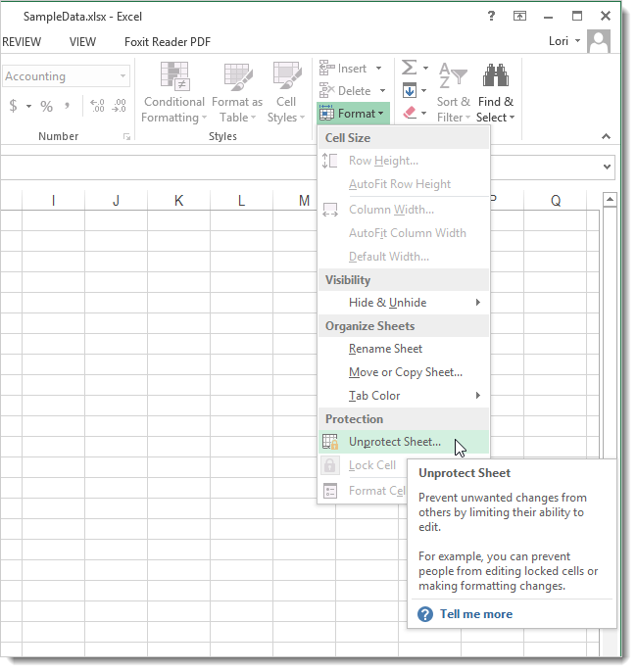Follow the Tell me more link
The width and height of the screenshot is (637, 672).
476,614
